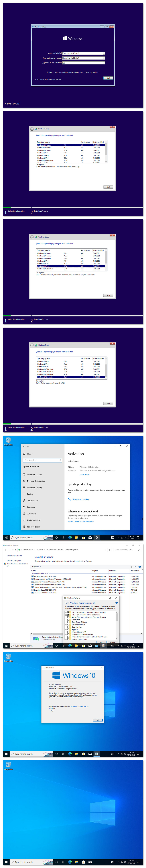Enable the Hyper-V checkbox
This screenshot has height=868, width=146.
coord(68,629)
